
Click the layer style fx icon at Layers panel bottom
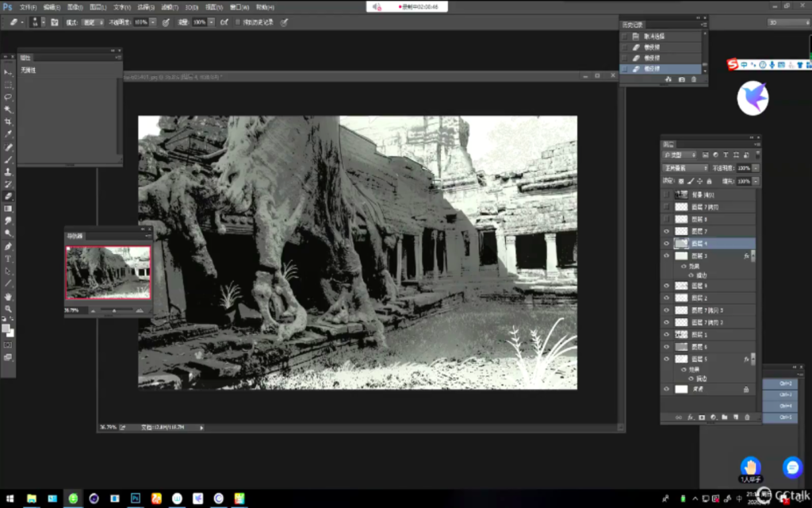690,417
